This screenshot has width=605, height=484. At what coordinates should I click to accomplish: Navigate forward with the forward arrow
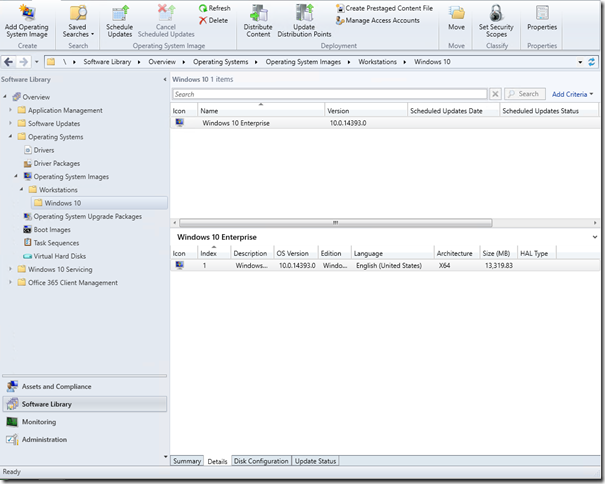click(x=23, y=62)
